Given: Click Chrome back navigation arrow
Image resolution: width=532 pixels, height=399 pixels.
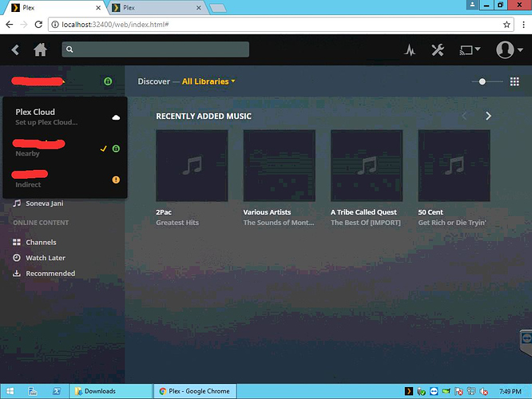Looking at the screenshot, I should click(9, 25).
